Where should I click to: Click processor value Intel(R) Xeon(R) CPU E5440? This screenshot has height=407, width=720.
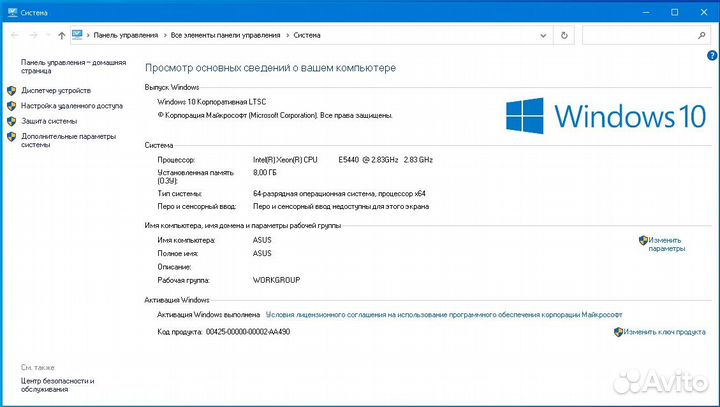click(x=343, y=160)
